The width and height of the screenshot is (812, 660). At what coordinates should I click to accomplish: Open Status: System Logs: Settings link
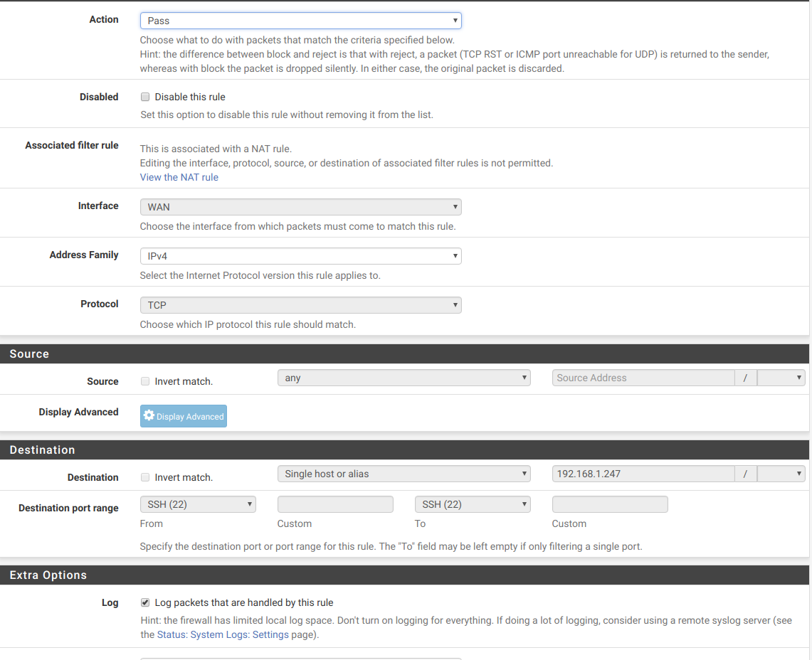point(223,634)
